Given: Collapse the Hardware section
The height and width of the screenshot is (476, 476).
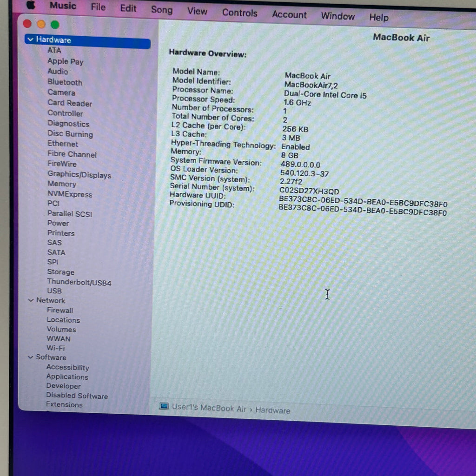Looking at the screenshot, I should coord(30,39).
